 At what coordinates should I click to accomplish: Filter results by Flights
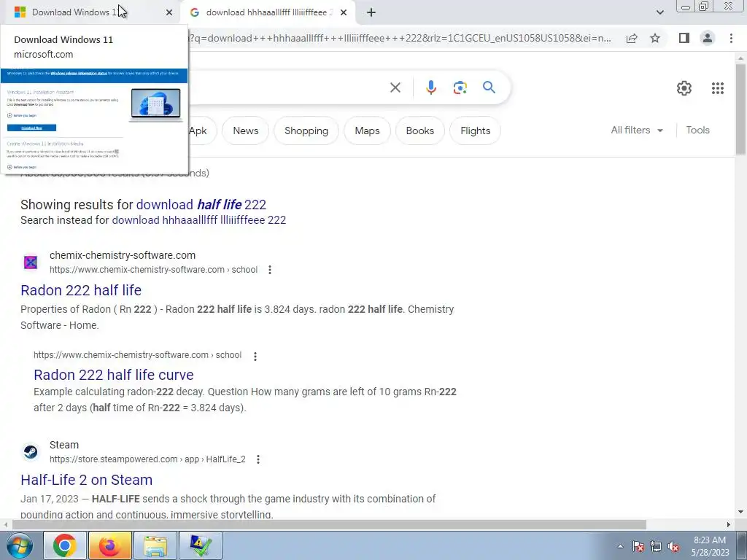[x=475, y=131]
